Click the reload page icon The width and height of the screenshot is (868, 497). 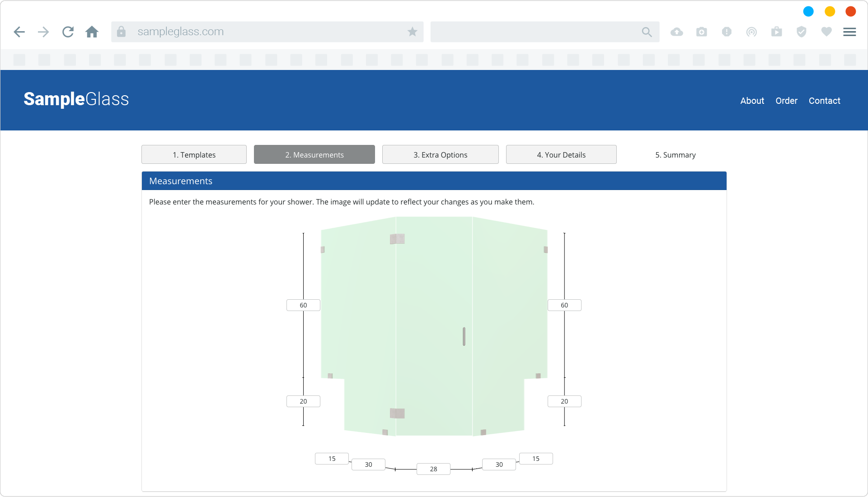[x=68, y=32]
